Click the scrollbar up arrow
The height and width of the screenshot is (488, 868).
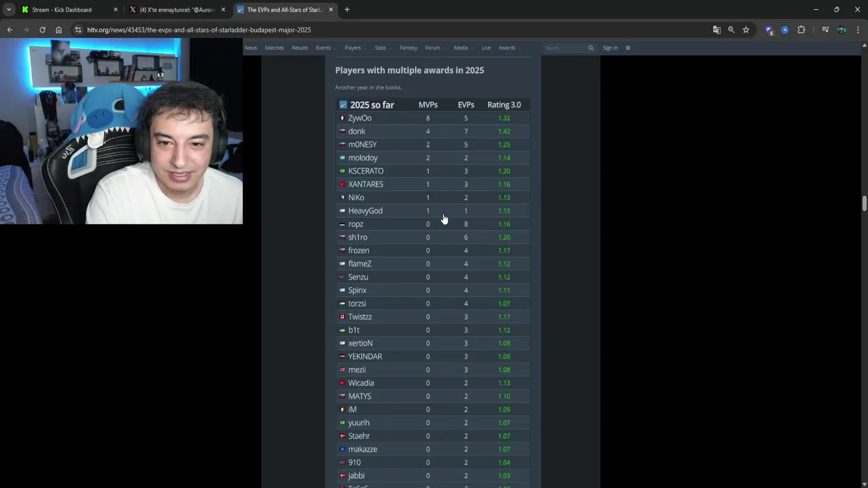coord(864,46)
